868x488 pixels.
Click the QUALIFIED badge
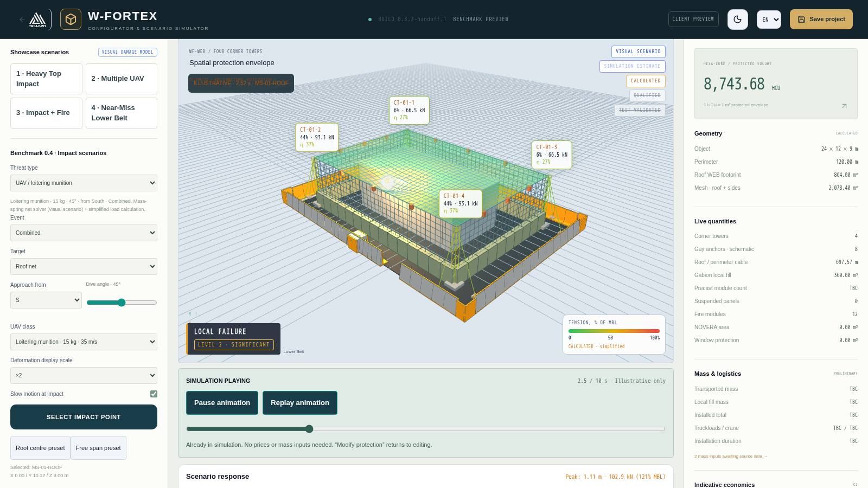647,95
